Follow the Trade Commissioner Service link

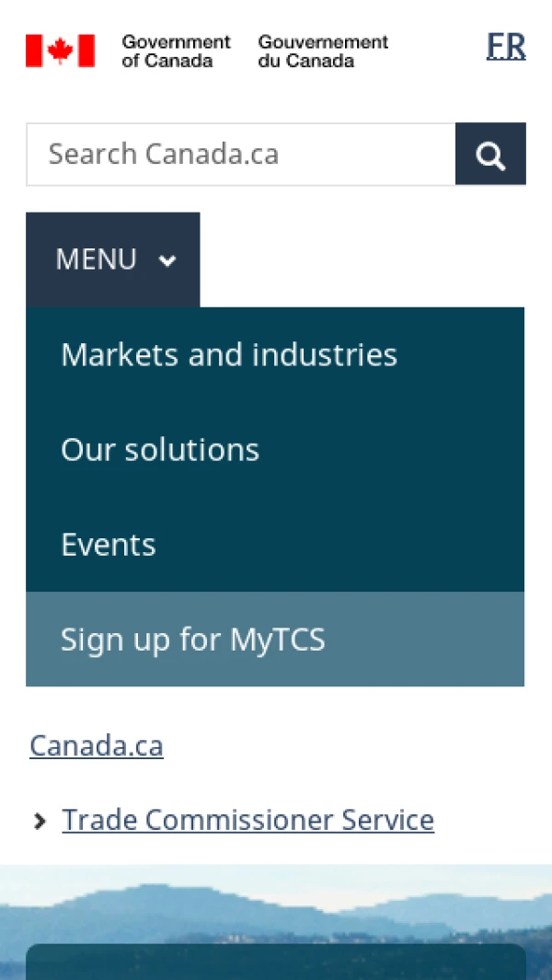247,820
